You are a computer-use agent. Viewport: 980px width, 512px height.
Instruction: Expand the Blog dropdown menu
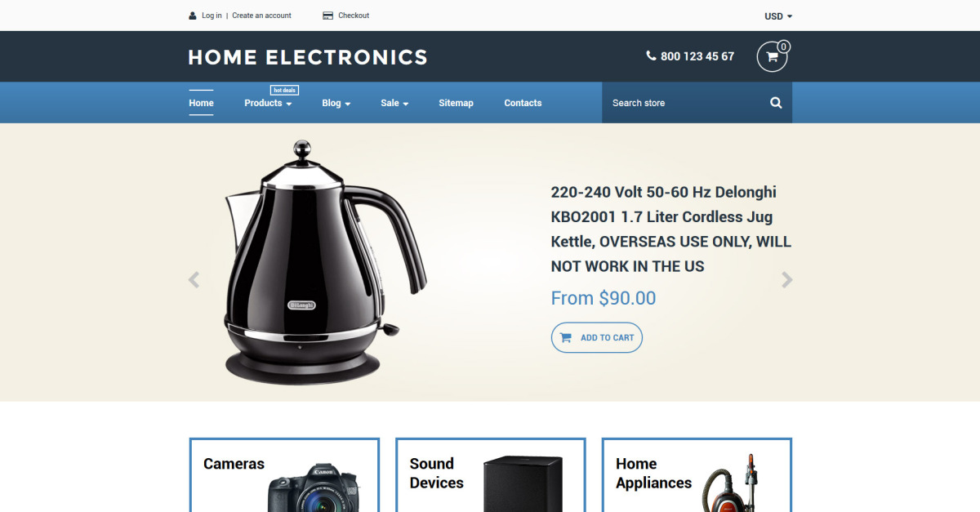pyautogui.click(x=336, y=103)
